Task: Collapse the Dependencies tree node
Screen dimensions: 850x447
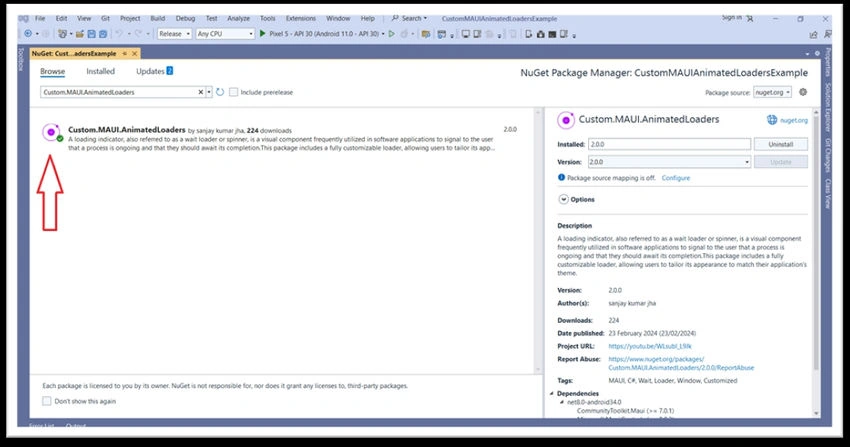Action: tap(552, 393)
